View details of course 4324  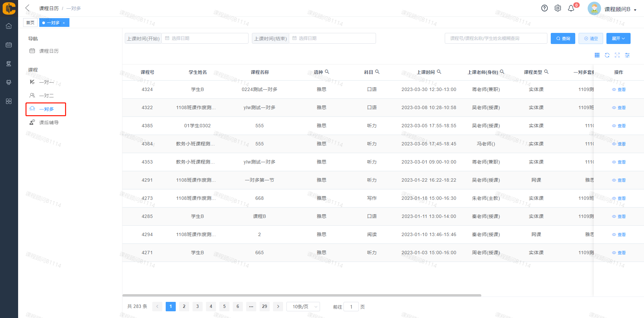[x=619, y=90]
